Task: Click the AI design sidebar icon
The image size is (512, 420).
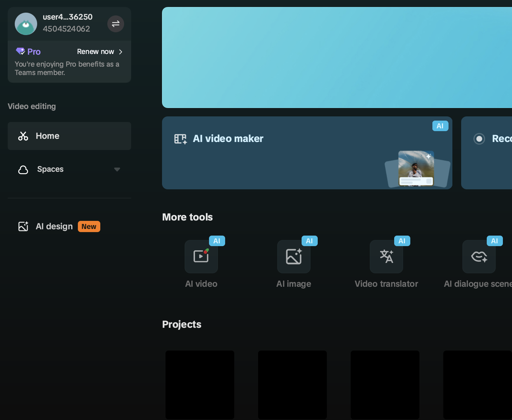Action: 23,226
